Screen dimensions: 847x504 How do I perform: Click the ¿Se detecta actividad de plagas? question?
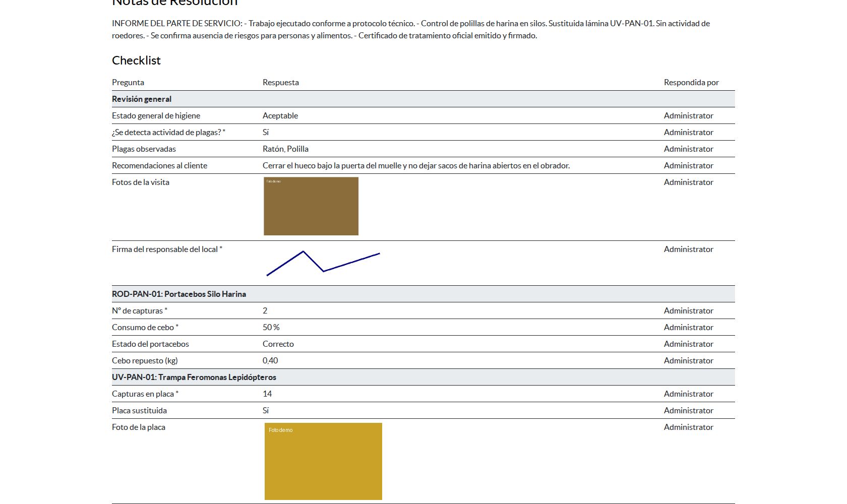point(168,132)
